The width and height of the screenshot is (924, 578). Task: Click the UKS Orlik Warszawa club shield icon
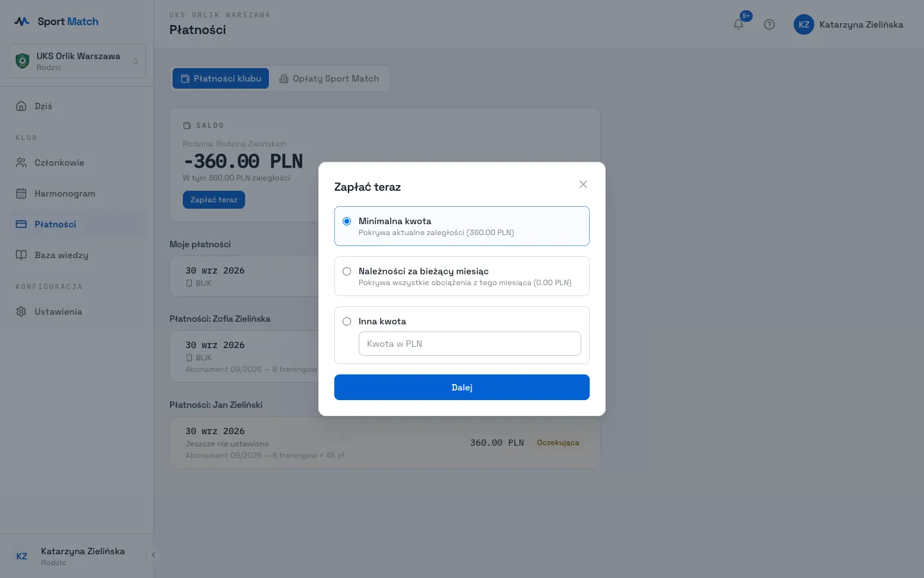(22, 61)
